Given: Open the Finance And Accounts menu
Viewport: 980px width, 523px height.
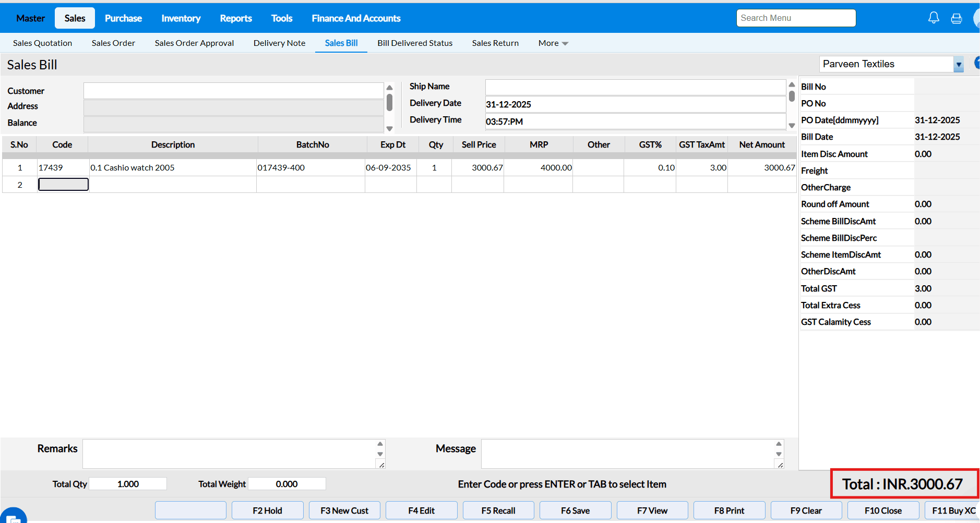Looking at the screenshot, I should (x=356, y=18).
